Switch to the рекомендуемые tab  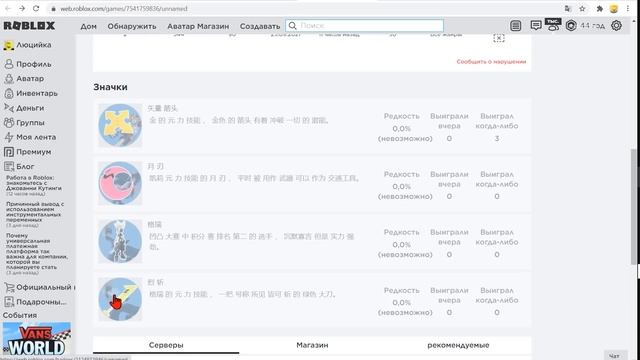[458, 345]
